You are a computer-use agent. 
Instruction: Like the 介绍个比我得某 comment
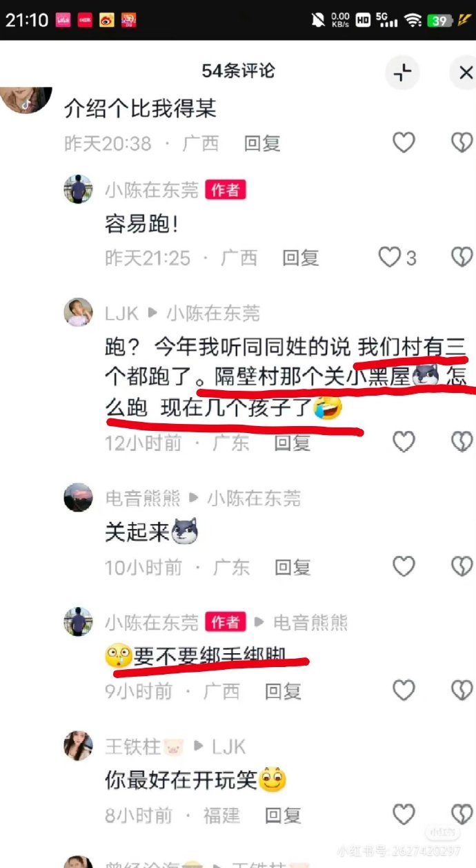coord(404,143)
